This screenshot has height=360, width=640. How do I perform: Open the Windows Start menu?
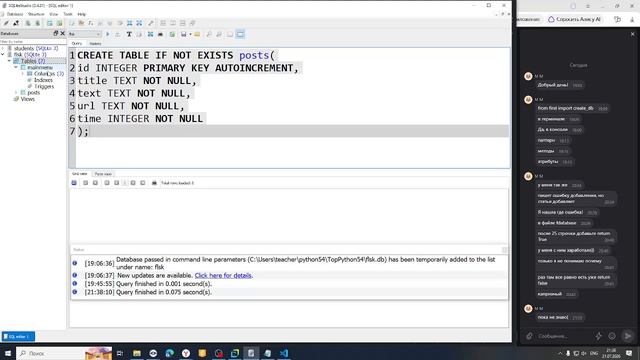click(8, 353)
